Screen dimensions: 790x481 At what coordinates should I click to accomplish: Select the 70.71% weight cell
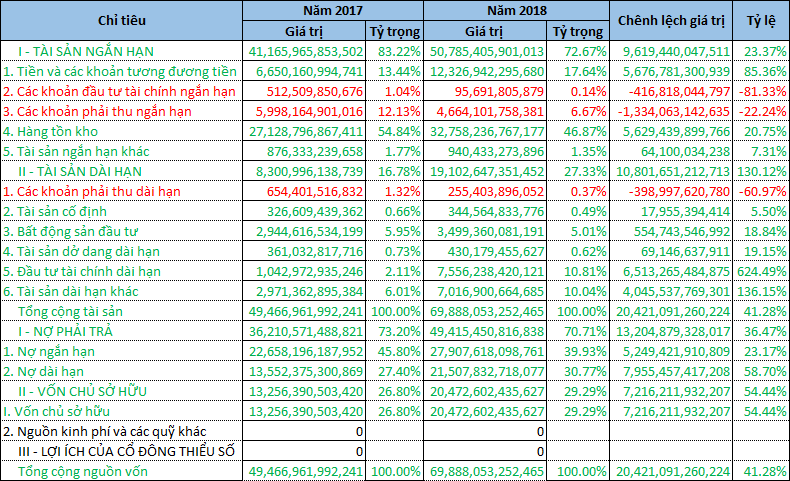pos(585,332)
